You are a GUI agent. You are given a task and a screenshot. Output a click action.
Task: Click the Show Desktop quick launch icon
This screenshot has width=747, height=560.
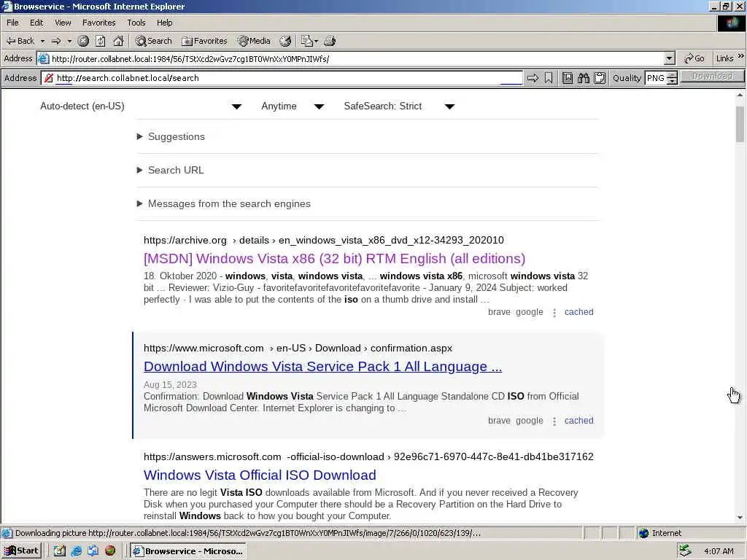point(60,551)
